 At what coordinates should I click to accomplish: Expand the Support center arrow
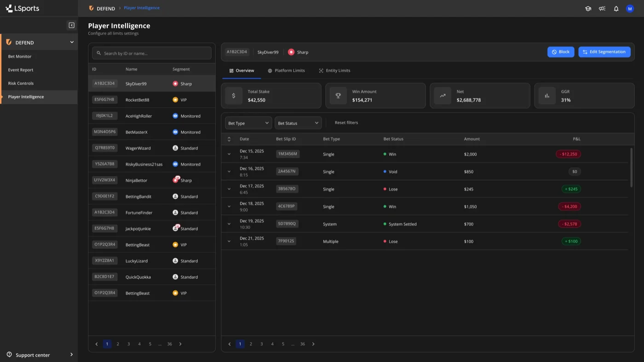click(x=71, y=355)
